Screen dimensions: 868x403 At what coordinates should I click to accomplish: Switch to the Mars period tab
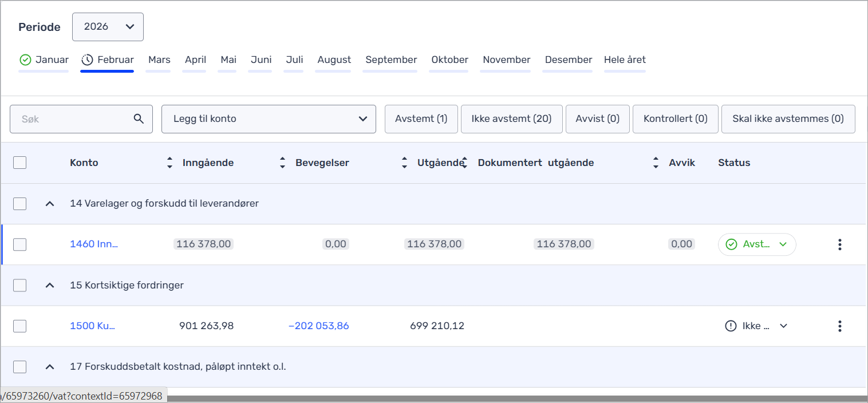click(x=159, y=60)
